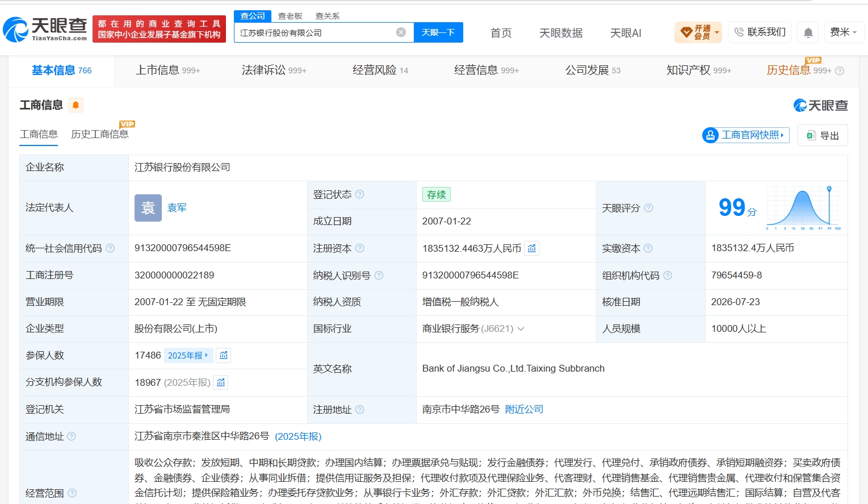Click the 工商信息 alert bell icon
This screenshot has height=504, width=868.
coord(76,105)
